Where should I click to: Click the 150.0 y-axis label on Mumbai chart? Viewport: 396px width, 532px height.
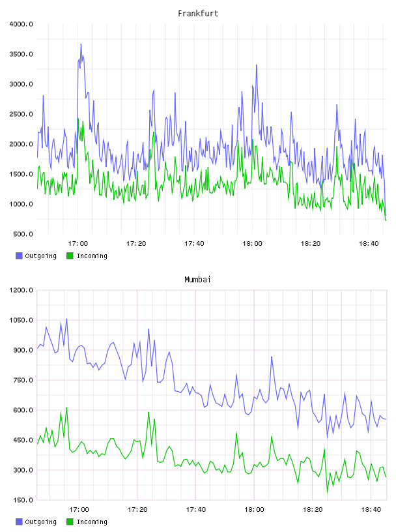23,500
